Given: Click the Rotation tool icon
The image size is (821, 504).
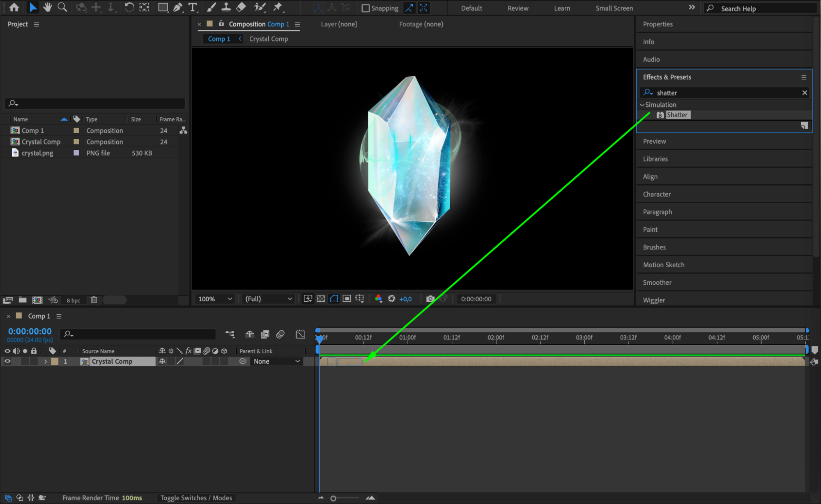Looking at the screenshot, I should tap(129, 7).
